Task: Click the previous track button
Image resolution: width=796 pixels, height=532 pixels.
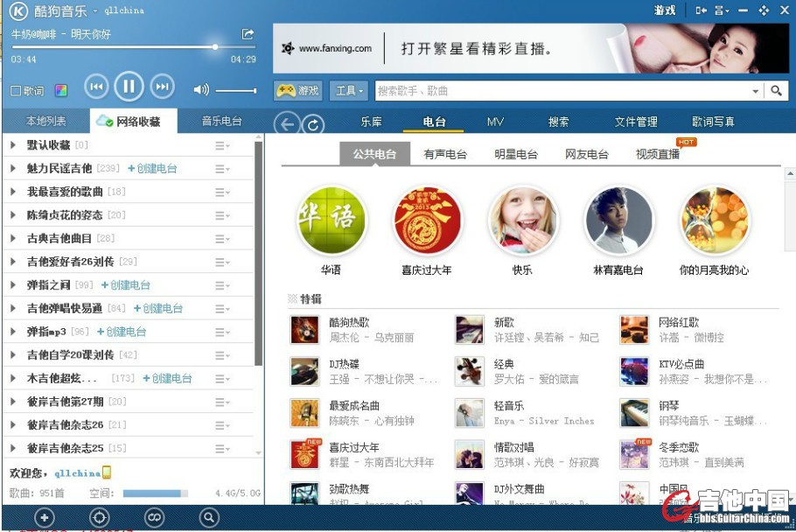Action: pos(96,87)
